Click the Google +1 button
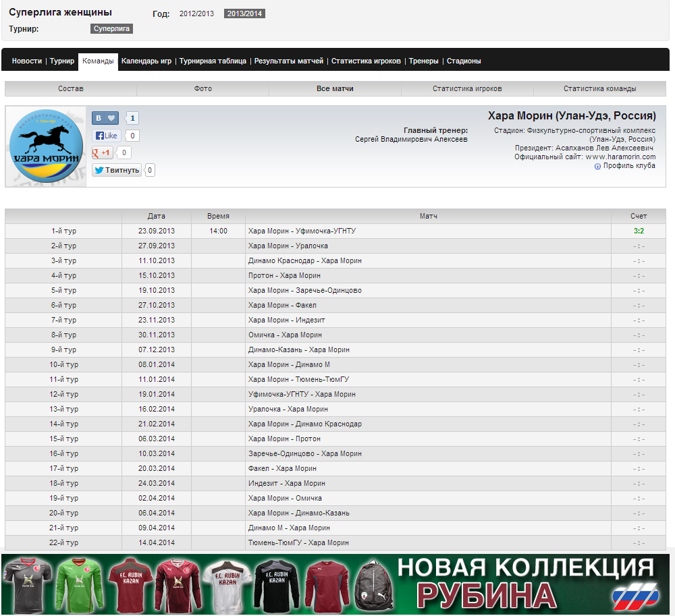The width and height of the screenshot is (675, 616). point(102,152)
